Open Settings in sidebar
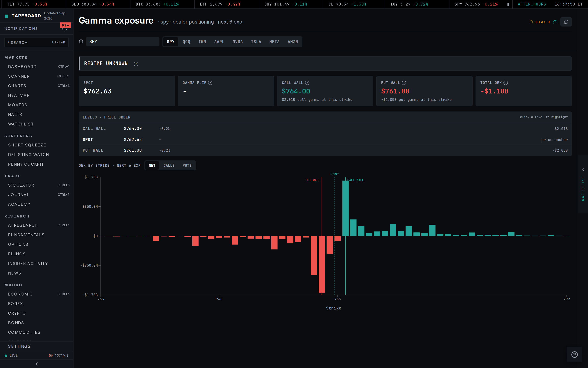The height and width of the screenshot is (368, 588). (x=37, y=346)
